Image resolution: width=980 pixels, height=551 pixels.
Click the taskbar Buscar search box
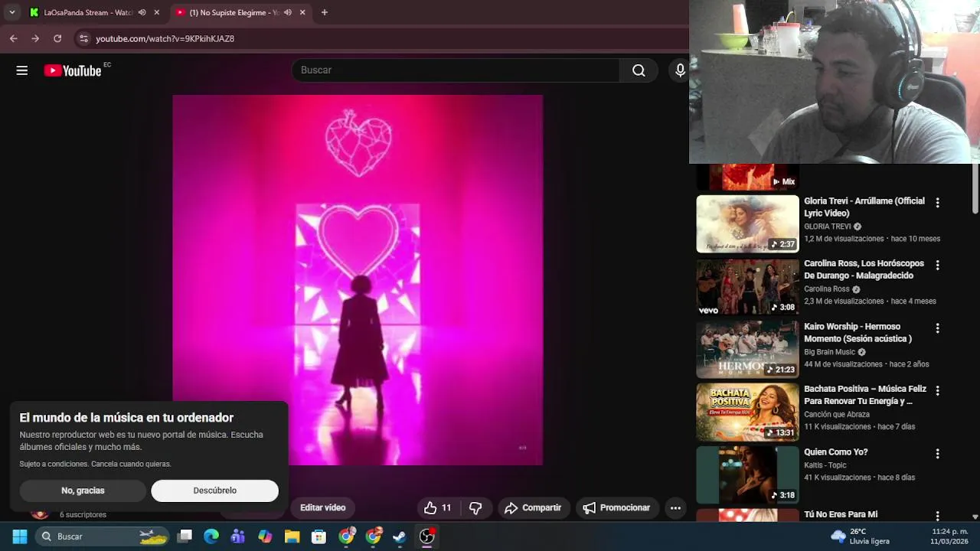103,536
